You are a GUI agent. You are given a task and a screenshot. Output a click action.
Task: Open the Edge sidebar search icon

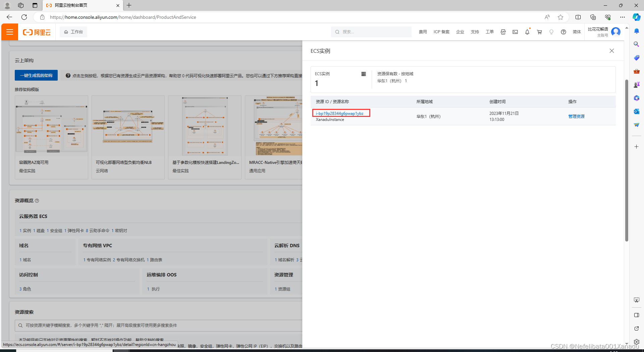(636, 44)
